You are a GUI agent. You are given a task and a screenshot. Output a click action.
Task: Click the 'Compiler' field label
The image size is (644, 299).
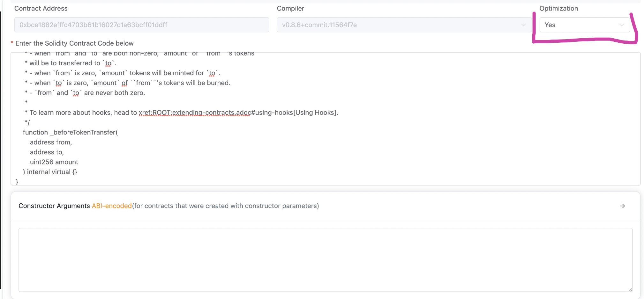click(290, 9)
